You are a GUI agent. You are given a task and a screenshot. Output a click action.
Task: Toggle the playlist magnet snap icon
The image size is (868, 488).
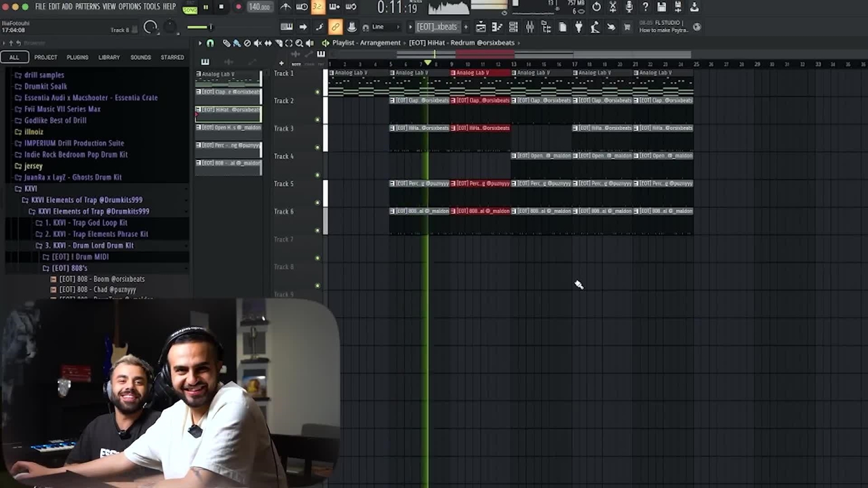(210, 43)
